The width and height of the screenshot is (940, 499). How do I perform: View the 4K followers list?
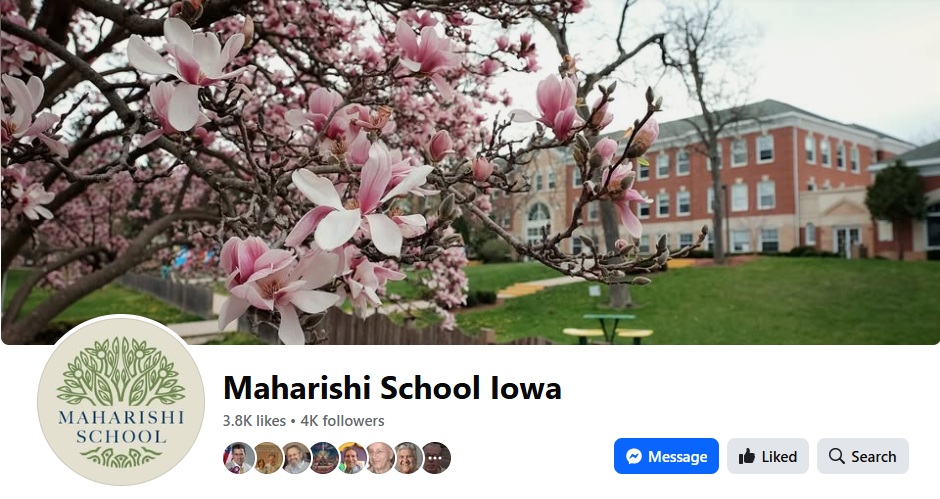tap(342, 421)
